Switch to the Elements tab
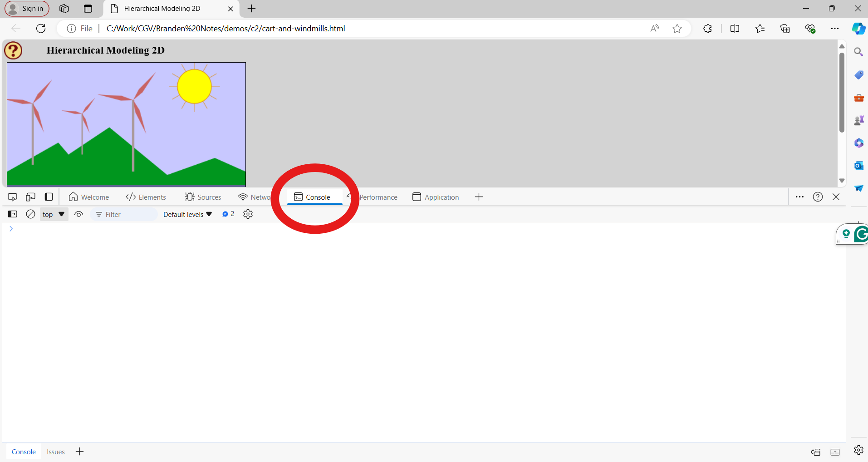The height and width of the screenshot is (462, 868). pyautogui.click(x=146, y=197)
